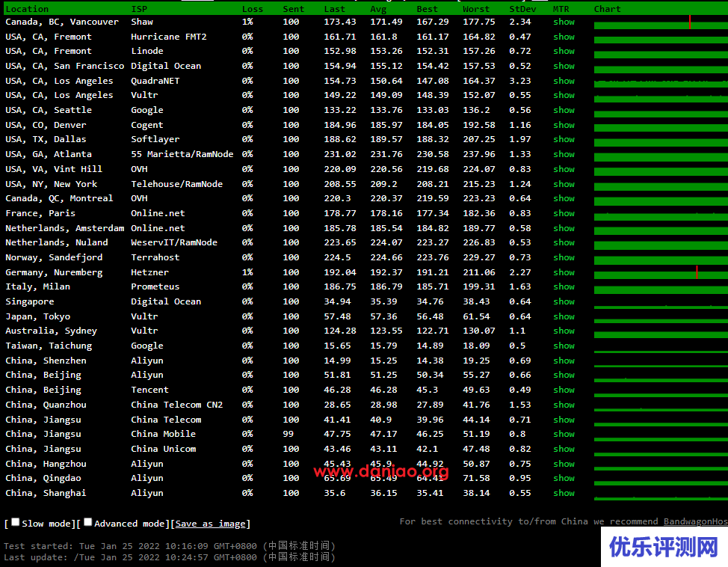Image resolution: width=728 pixels, height=567 pixels.
Task: Show MTR for Fremont Hurricane FMT2 row
Action: point(564,37)
